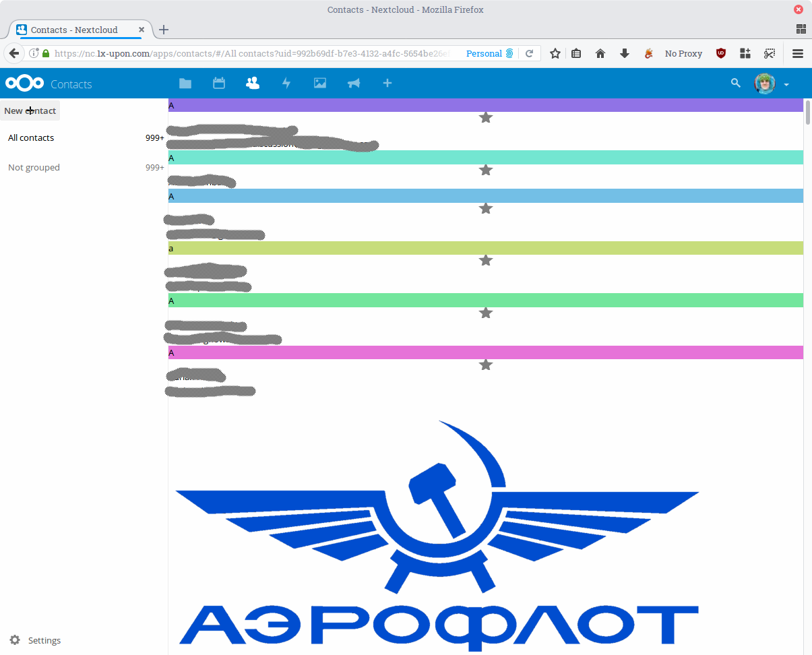The height and width of the screenshot is (655, 812).
Task: Click the purple contact header bar
Action: click(x=486, y=105)
